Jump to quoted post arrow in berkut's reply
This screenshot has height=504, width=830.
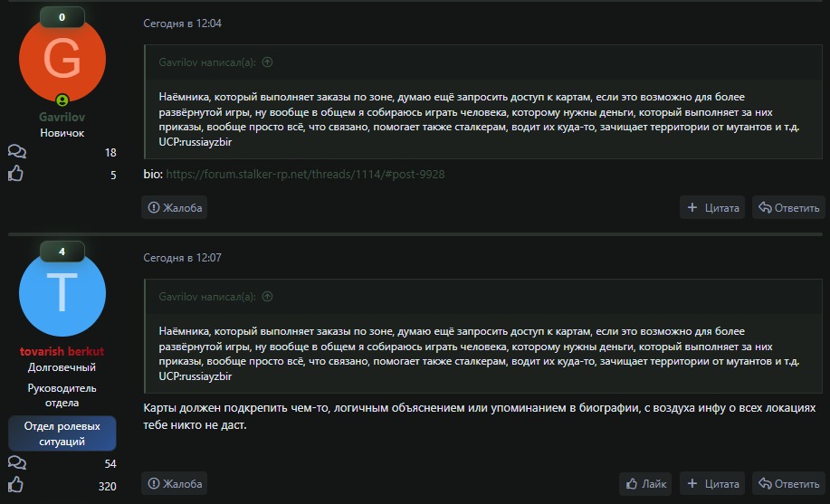pos(267,296)
